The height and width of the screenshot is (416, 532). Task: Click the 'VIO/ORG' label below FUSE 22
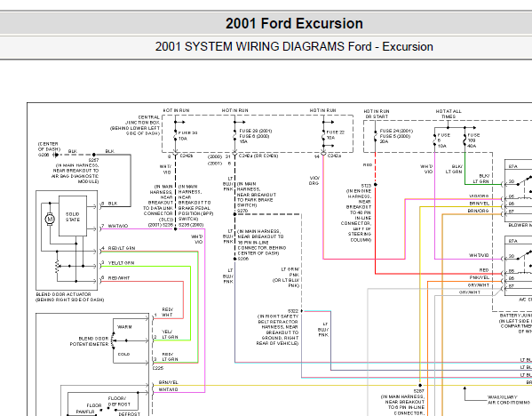pos(314,180)
